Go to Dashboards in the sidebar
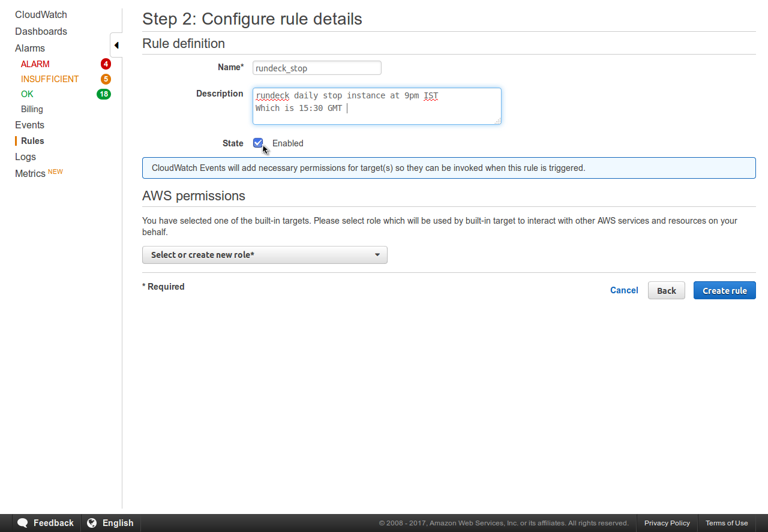Viewport: 768px width, 532px height. point(41,31)
